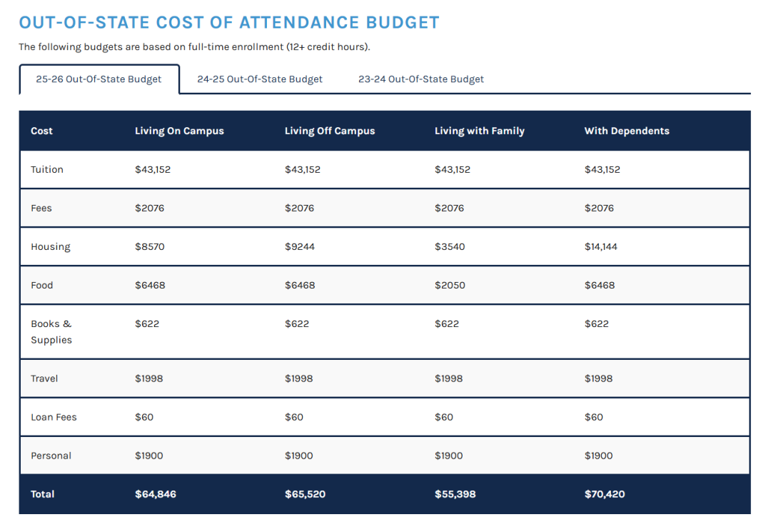The height and width of the screenshot is (532, 771).
Task: Click the Living Off Campus total $65,520
Action: pos(305,494)
